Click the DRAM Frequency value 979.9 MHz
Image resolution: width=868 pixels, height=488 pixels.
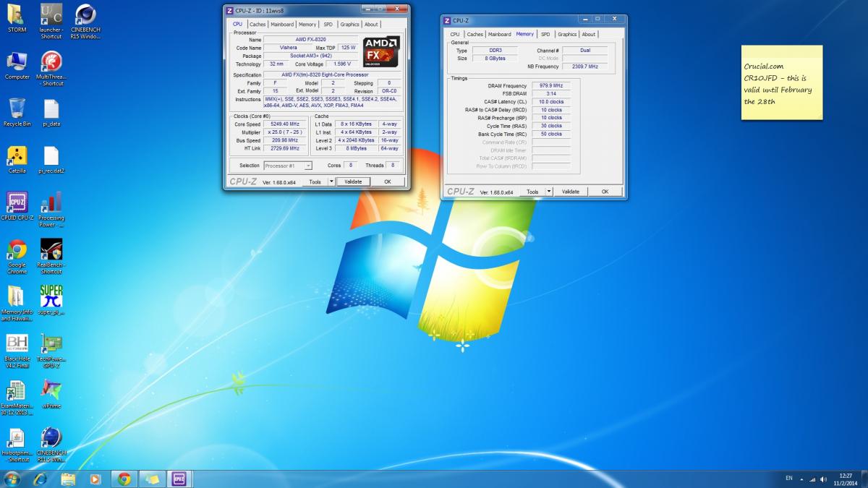pyautogui.click(x=551, y=86)
